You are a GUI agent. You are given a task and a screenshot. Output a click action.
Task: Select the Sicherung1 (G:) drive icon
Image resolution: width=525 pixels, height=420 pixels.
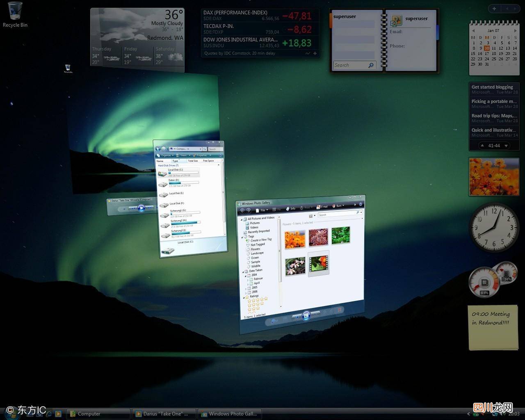point(164,215)
